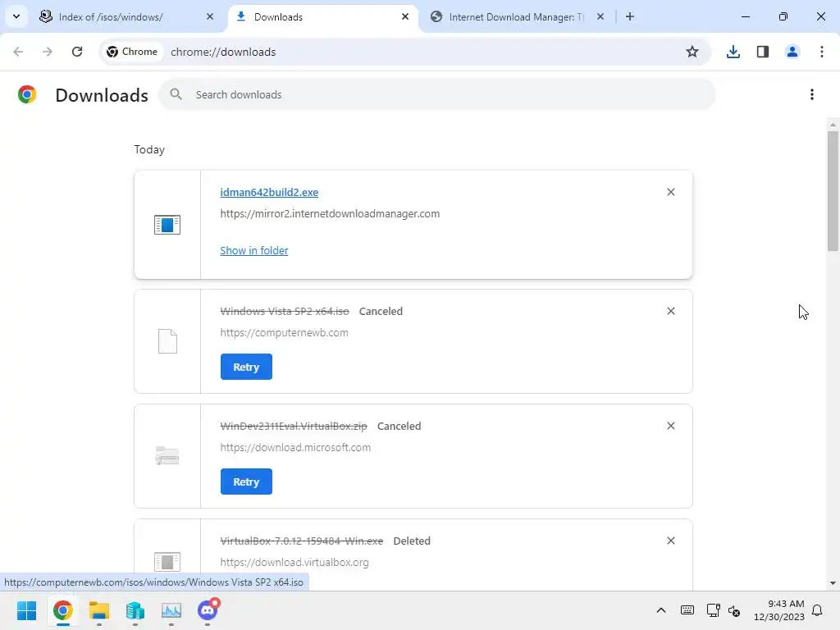Image resolution: width=840 pixels, height=630 pixels.
Task: Open the idman642build2.exe file link
Action: point(269,192)
